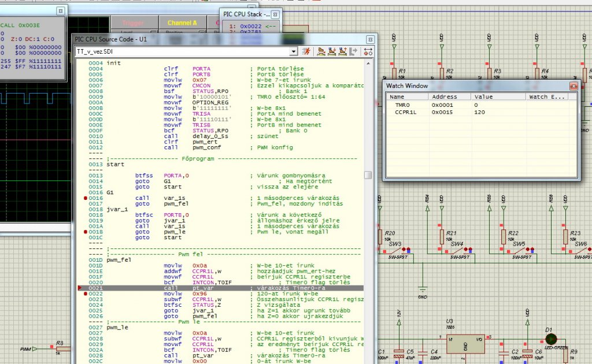Open the TT_v_vez.SDI source file dropdown
Viewport: 592px width, 364px height.
(294, 51)
